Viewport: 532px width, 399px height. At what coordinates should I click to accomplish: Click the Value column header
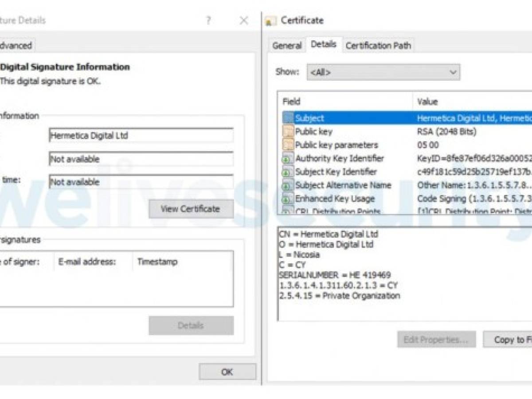click(473, 102)
